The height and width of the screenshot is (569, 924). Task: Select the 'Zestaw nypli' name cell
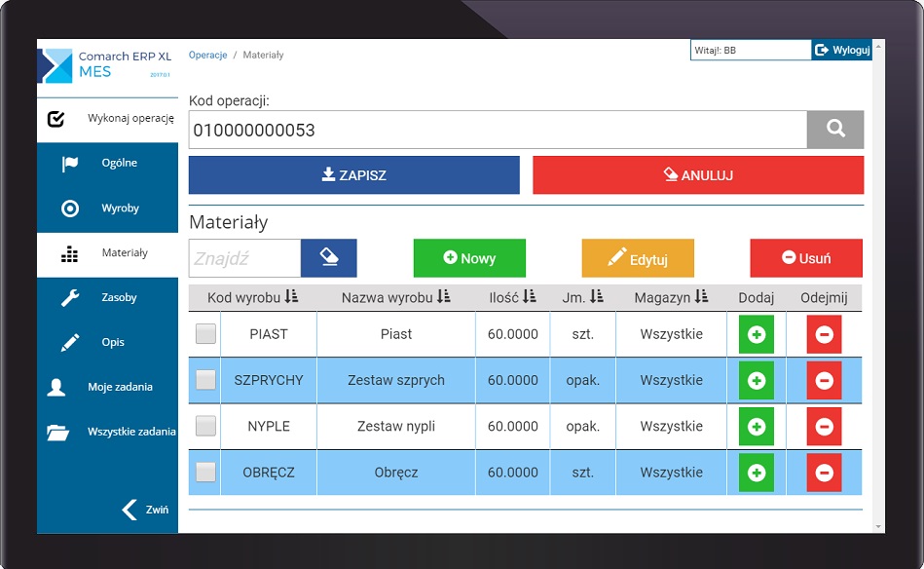coord(396,427)
